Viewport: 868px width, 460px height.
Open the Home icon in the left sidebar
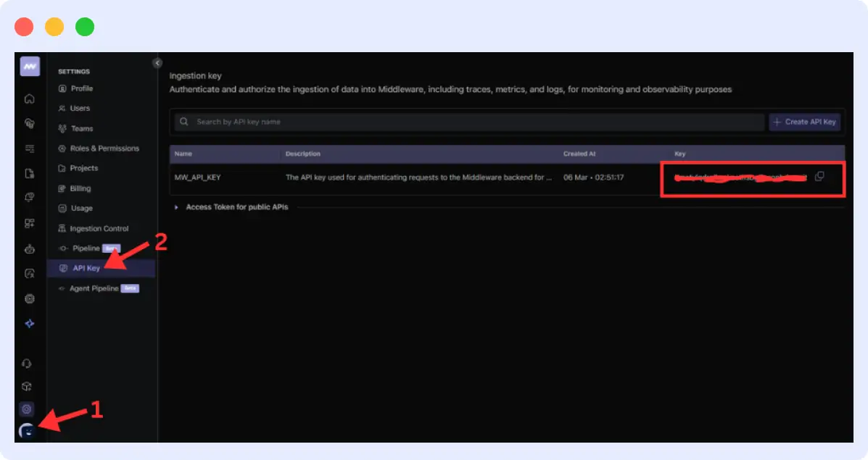tap(28, 98)
